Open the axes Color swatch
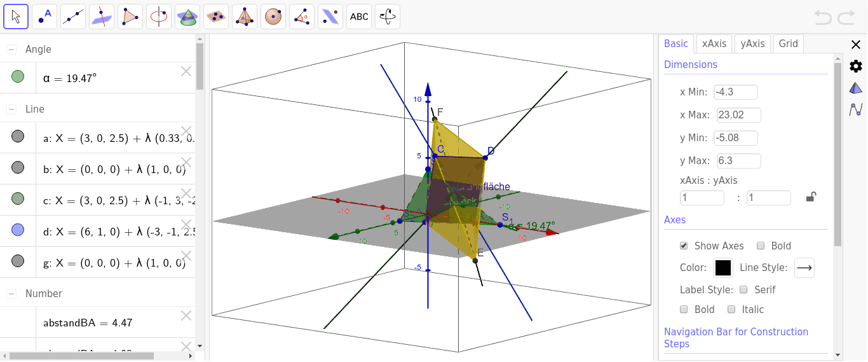This screenshot has height=362, width=868. click(723, 268)
